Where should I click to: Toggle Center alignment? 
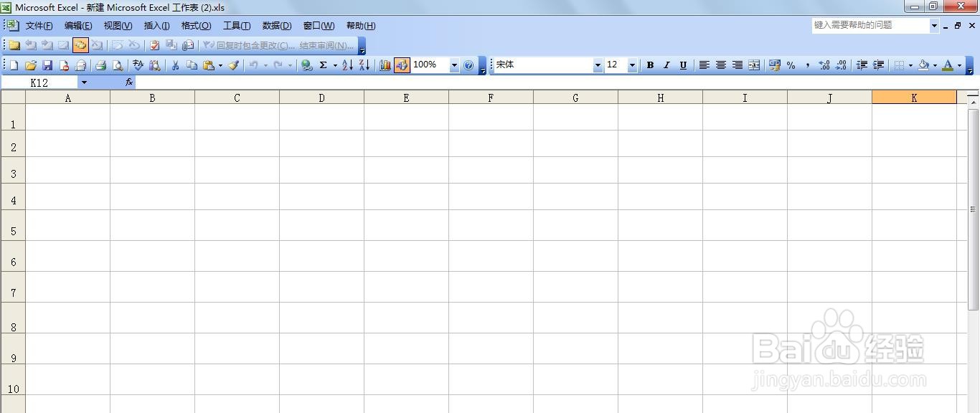721,65
